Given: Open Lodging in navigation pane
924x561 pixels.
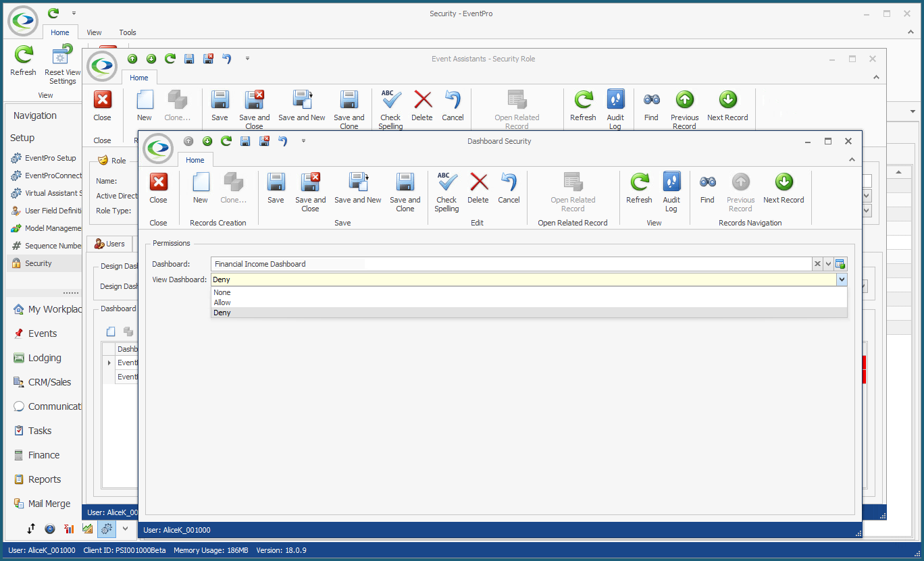Looking at the screenshot, I should 45,358.
